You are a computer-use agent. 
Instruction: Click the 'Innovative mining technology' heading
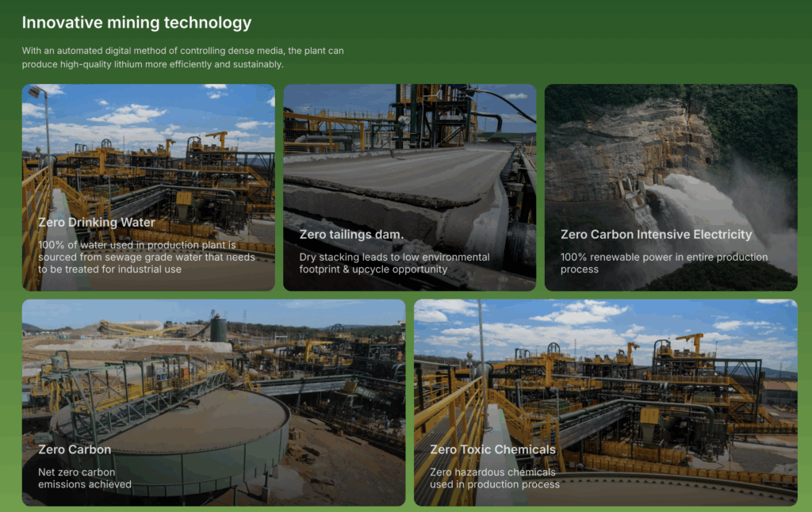[136, 22]
